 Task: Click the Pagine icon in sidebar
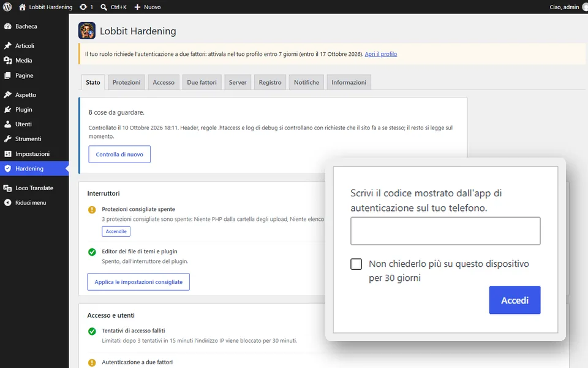(x=7, y=75)
